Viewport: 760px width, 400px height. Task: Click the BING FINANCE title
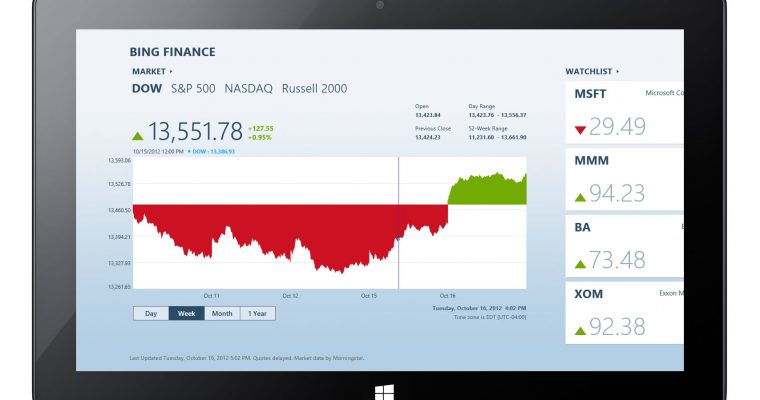click(x=173, y=52)
